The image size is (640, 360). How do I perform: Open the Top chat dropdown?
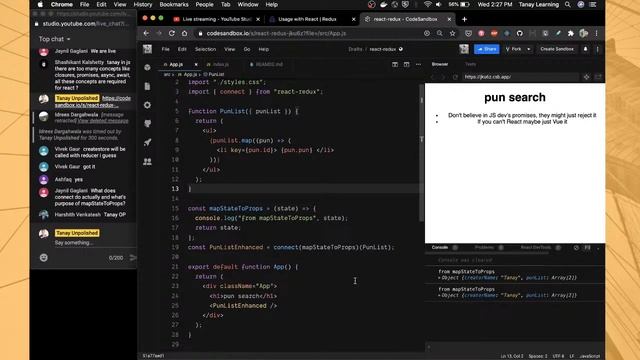[55, 39]
